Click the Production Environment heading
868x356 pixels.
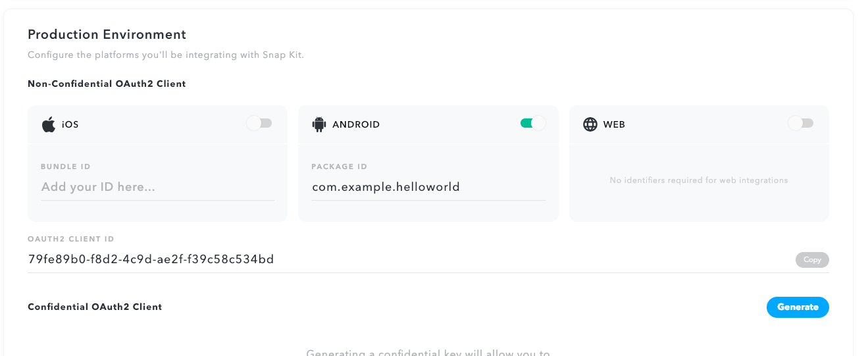tap(107, 34)
